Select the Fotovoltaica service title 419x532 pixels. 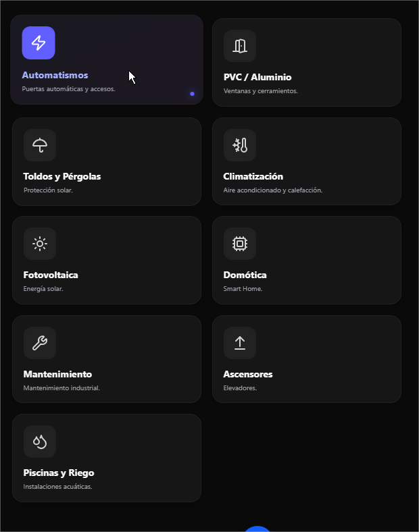pos(51,275)
